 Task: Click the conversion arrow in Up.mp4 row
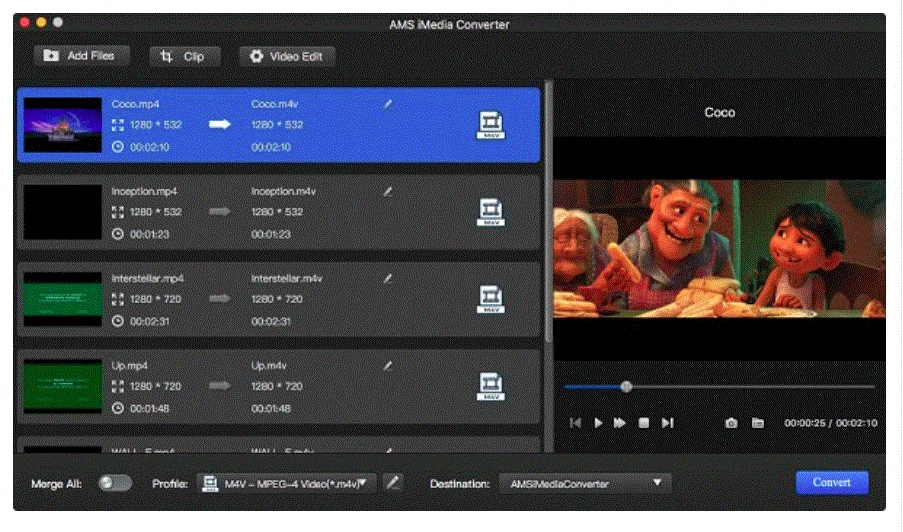[219, 386]
